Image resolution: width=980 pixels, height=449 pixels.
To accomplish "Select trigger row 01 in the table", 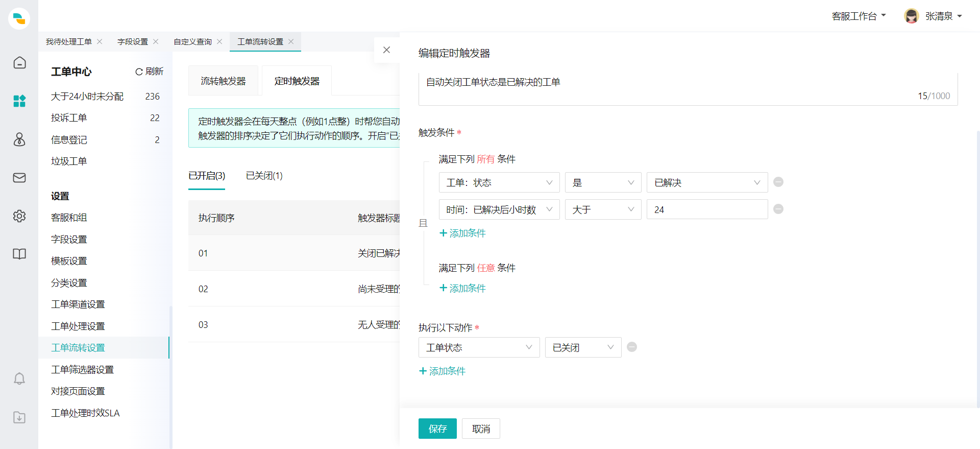I will coord(294,253).
